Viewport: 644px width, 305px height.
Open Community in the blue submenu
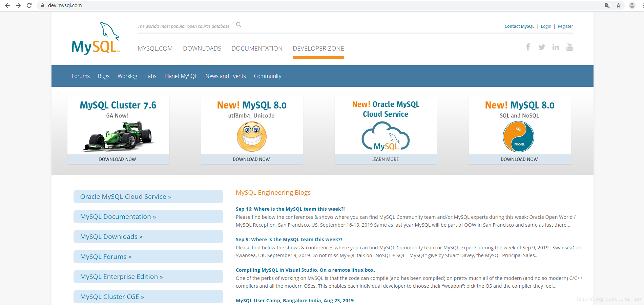coord(268,76)
